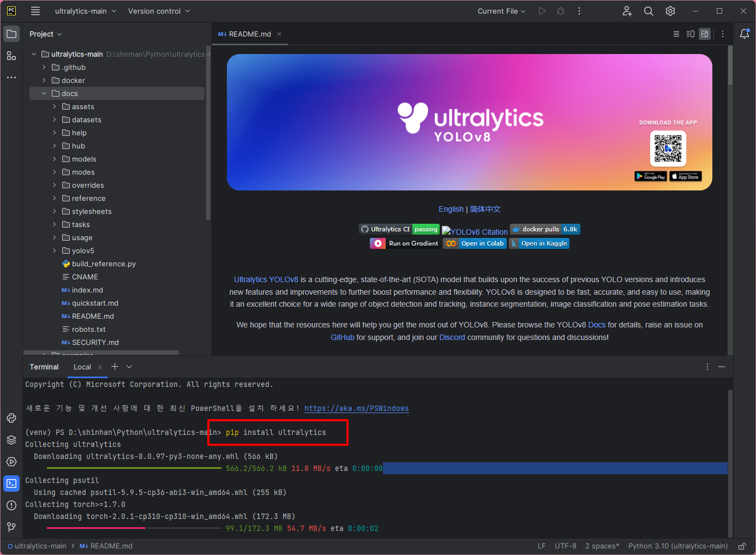The width and height of the screenshot is (756, 555).
Task: Open Services tool window icon
Action: click(11, 462)
